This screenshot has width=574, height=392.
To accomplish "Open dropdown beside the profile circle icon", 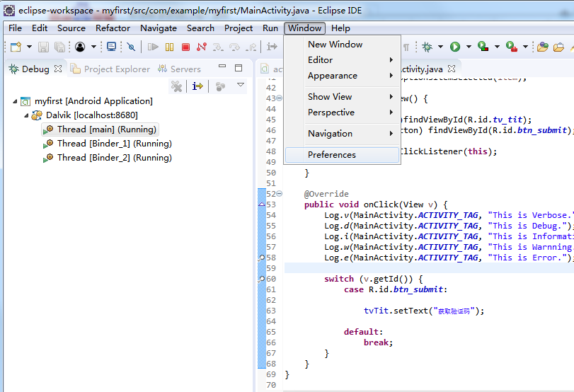I will click(93, 47).
